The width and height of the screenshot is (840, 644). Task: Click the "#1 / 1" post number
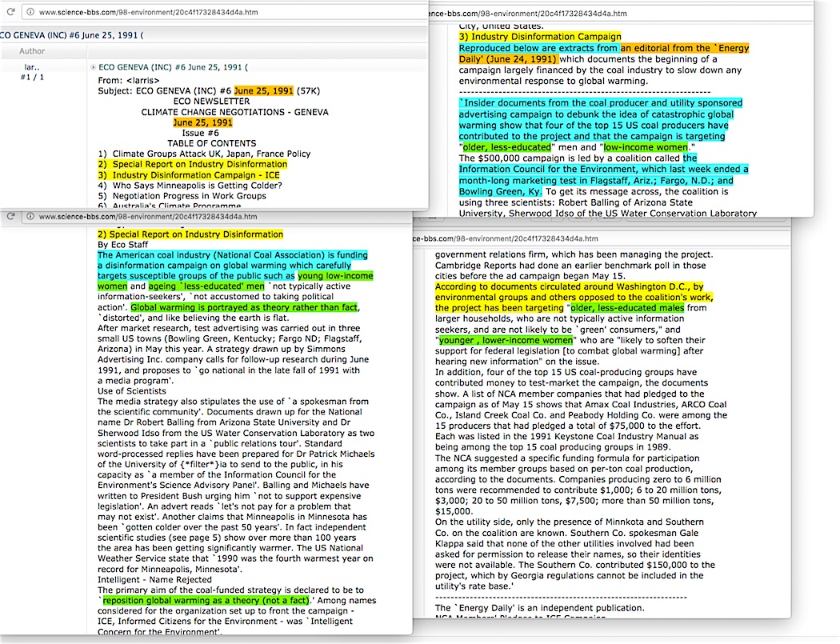(31, 78)
